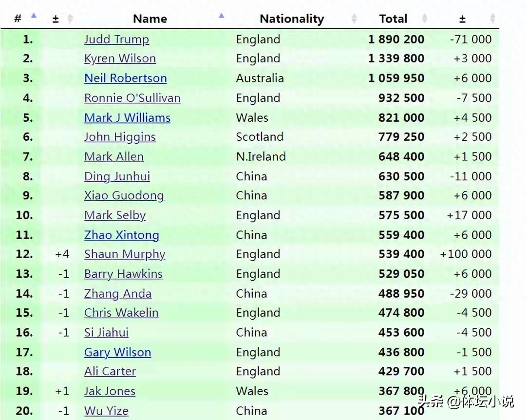Click the sort icon next to Nationality
526x420 pixels.
point(354,19)
